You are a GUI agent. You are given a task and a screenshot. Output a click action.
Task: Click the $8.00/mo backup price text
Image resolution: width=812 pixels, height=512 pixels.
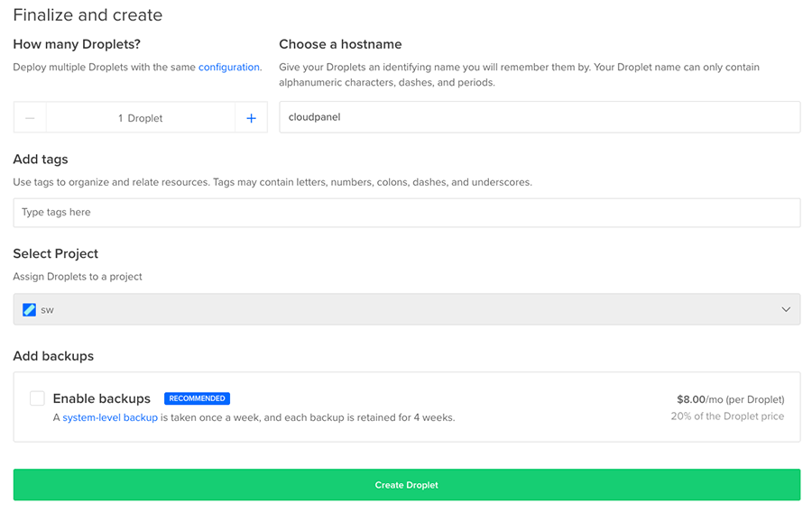click(731, 399)
